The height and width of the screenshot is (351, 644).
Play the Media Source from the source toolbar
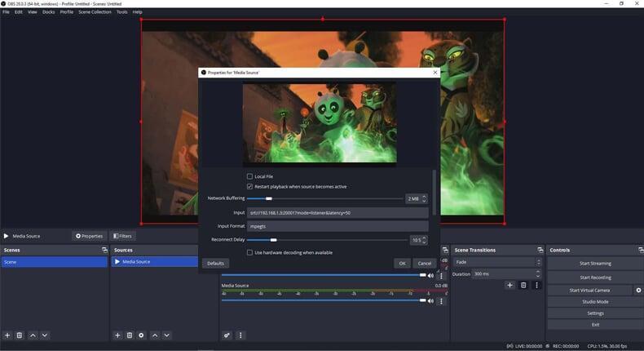[x=7, y=236]
